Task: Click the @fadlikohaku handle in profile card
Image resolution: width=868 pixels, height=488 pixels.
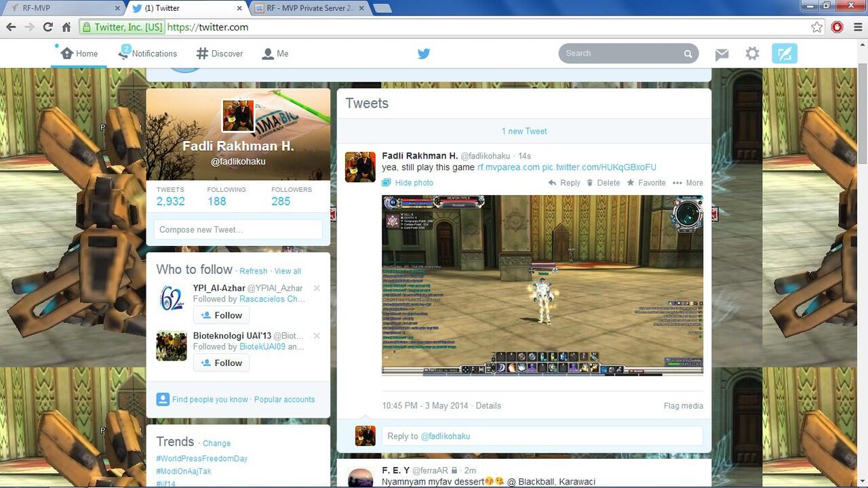Action: click(x=238, y=161)
